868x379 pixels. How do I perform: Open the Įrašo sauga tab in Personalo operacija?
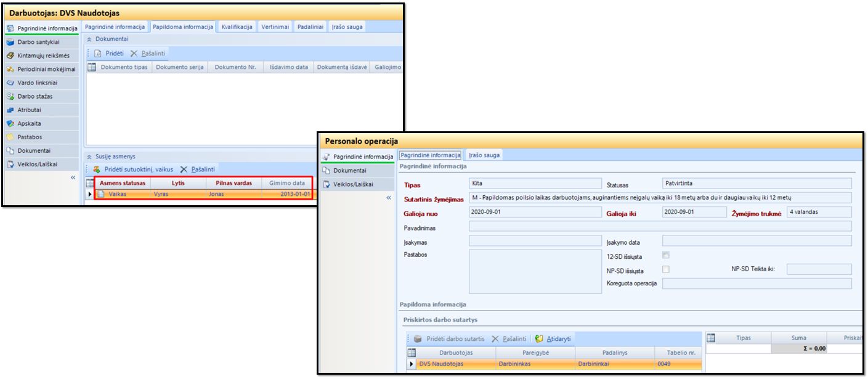(484, 155)
